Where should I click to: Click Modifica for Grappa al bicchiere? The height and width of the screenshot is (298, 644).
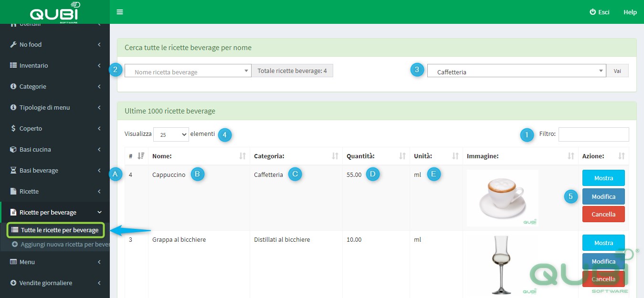tap(603, 261)
